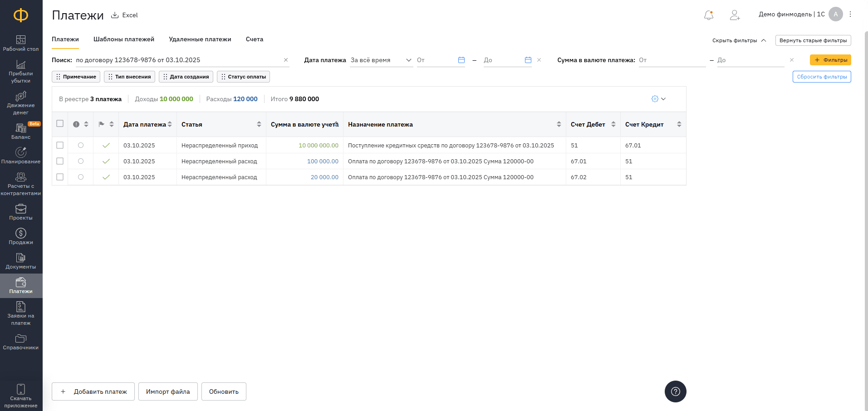Viewport: 868px width, 411px height.
Task: Open the Удаленные платежи tab
Action: click(x=200, y=39)
